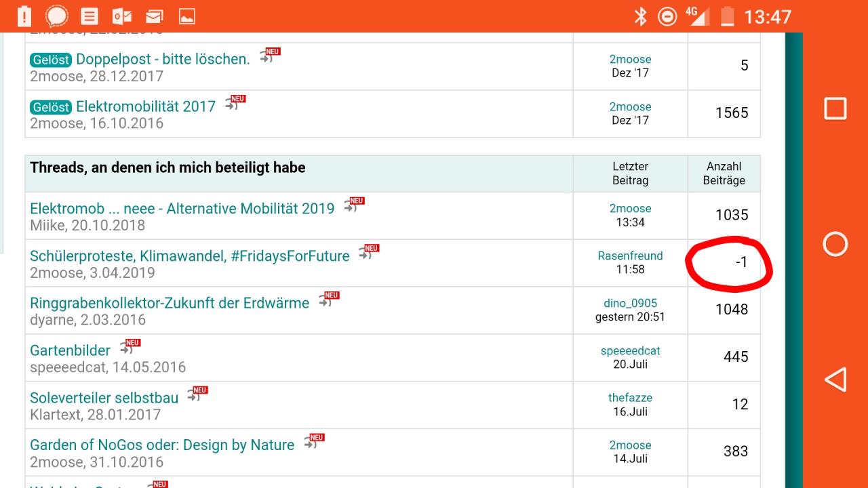
Task: Tap the Android home circle button
Action: [835, 244]
